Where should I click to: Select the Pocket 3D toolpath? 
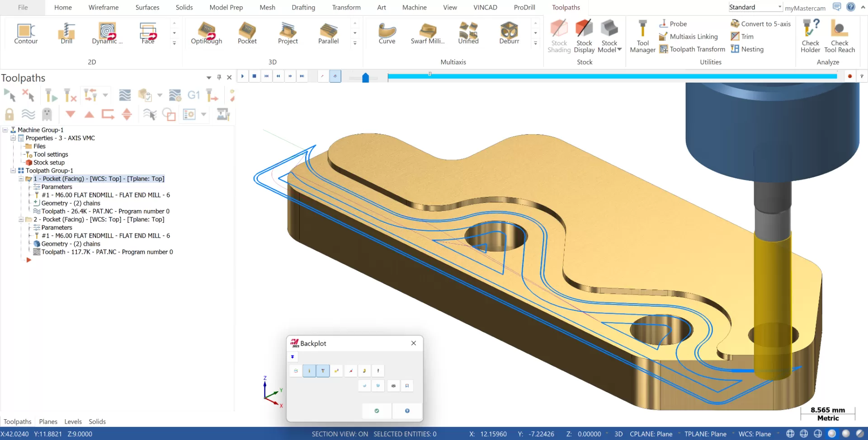247,33
